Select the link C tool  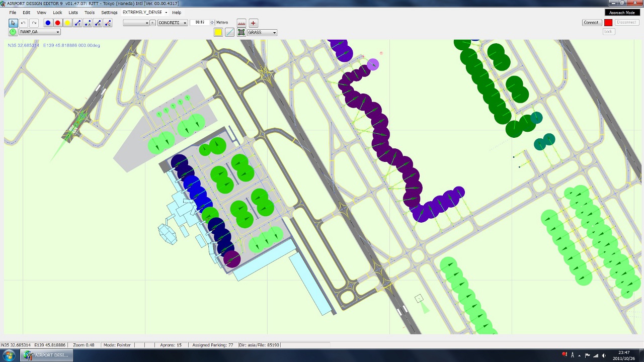[108, 23]
